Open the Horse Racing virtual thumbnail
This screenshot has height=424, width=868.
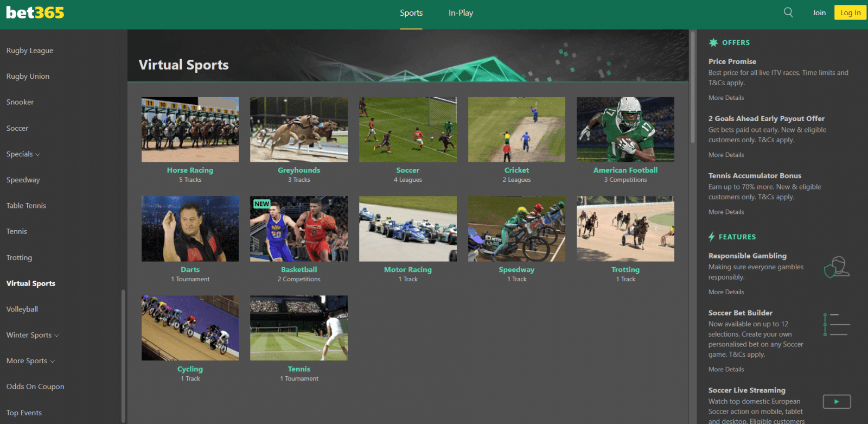point(190,130)
